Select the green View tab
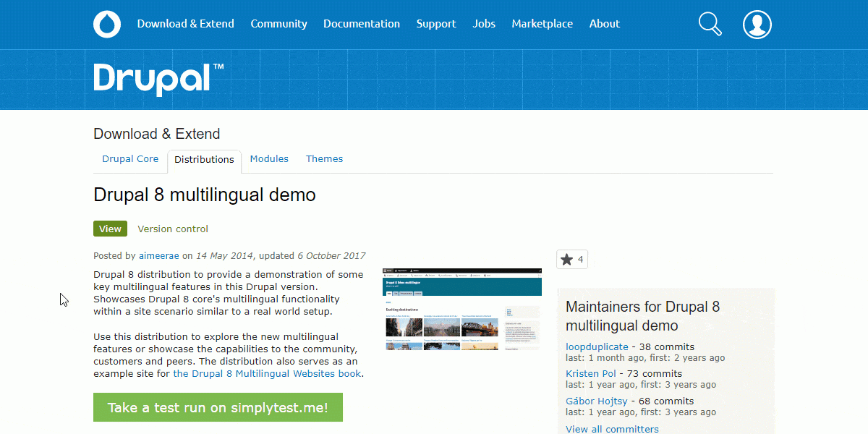The image size is (868, 434). 110,229
